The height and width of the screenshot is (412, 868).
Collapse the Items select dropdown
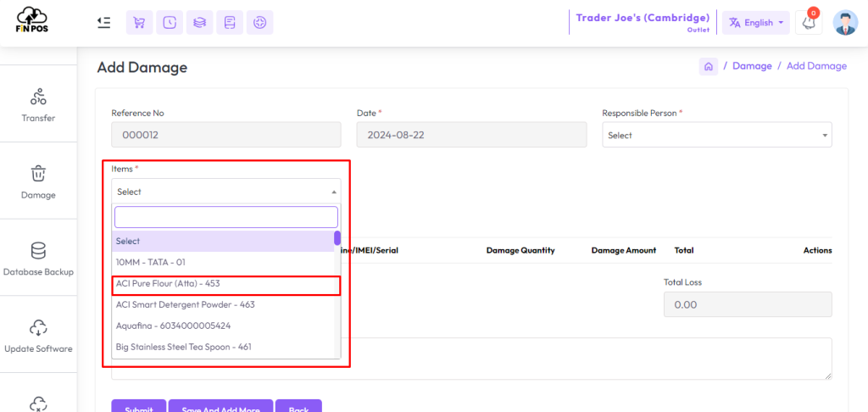pyautogui.click(x=226, y=192)
